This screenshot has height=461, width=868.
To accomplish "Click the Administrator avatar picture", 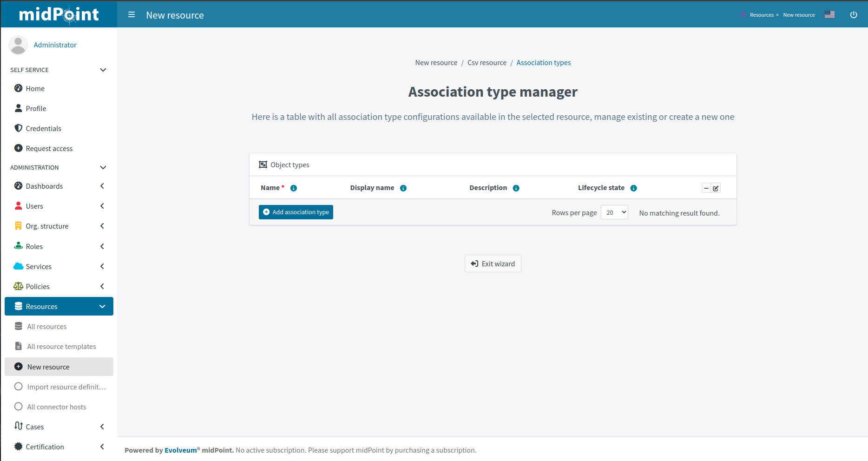I will click(x=18, y=45).
